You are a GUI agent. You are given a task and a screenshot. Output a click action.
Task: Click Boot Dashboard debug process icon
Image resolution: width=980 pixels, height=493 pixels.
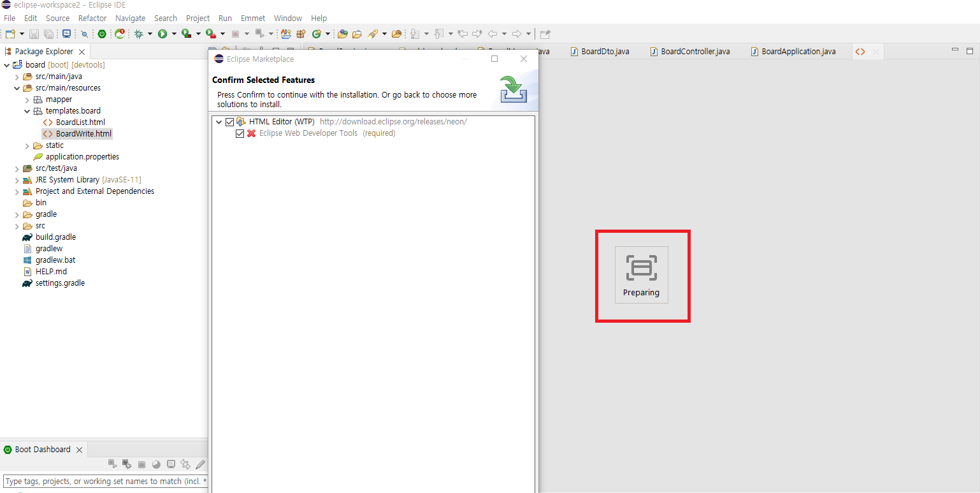(127, 464)
